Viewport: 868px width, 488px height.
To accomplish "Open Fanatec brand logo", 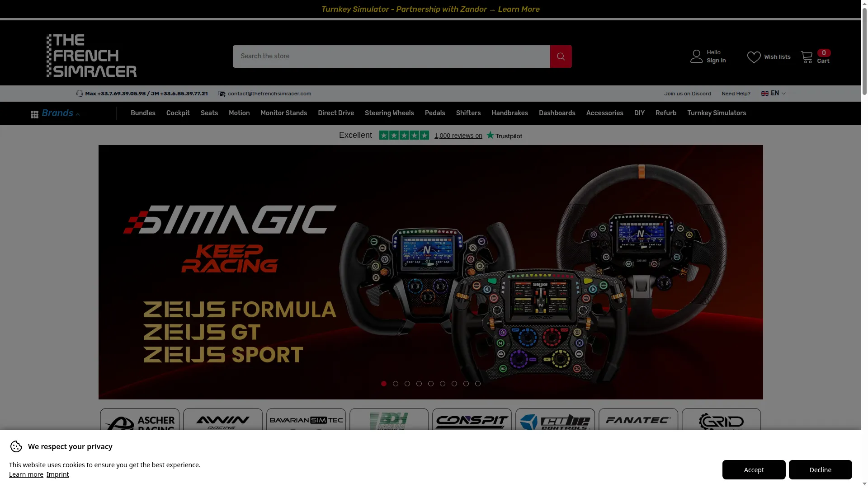I will coord(638,420).
